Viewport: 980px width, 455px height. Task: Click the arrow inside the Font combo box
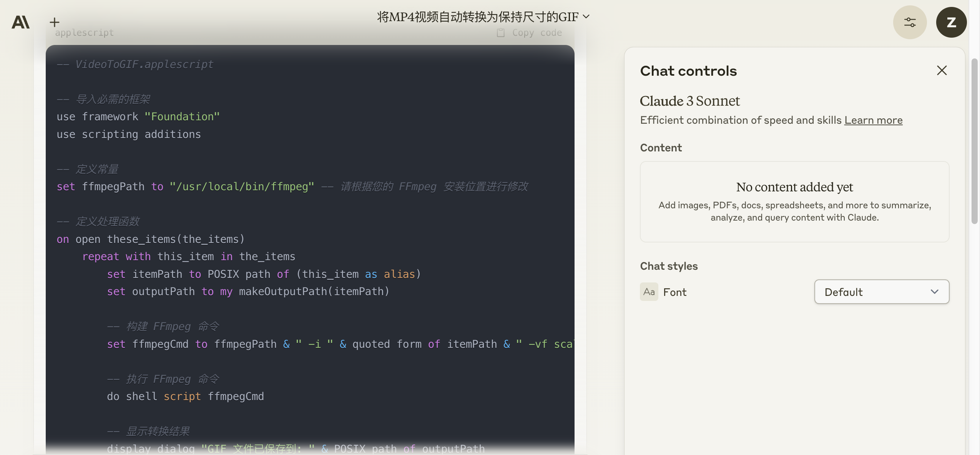click(935, 292)
